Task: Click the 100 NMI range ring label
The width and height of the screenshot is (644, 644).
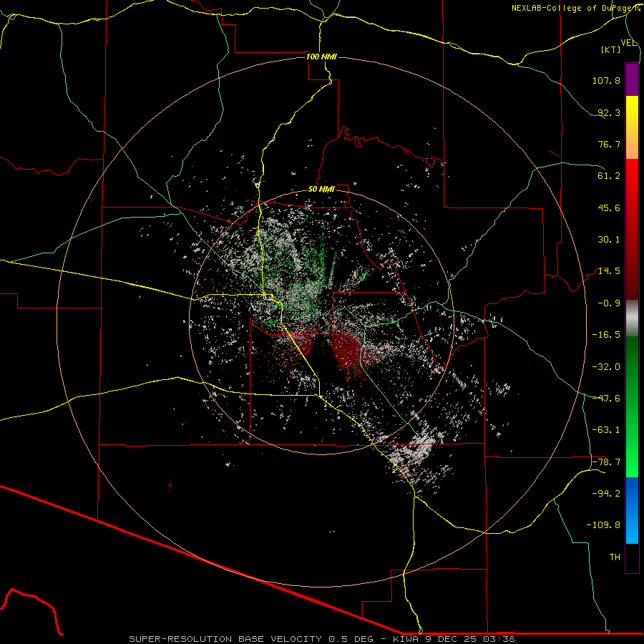Action: pos(321,57)
